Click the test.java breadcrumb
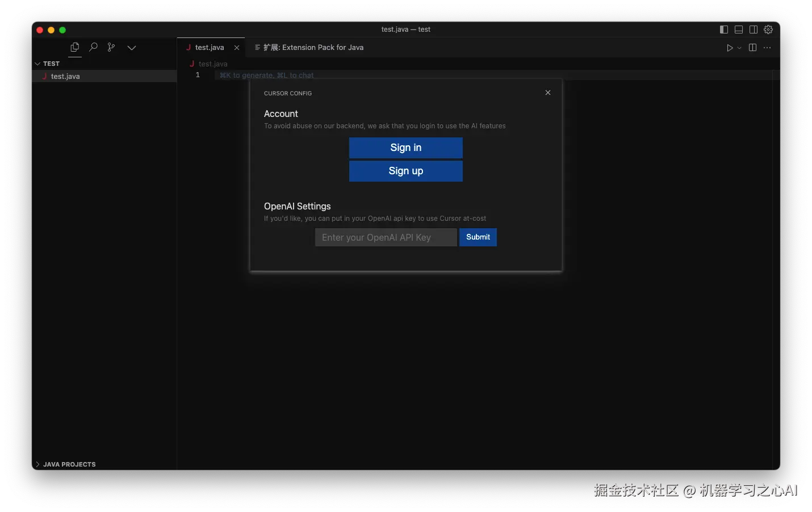The width and height of the screenshot is (812, 512). [213, 64]
